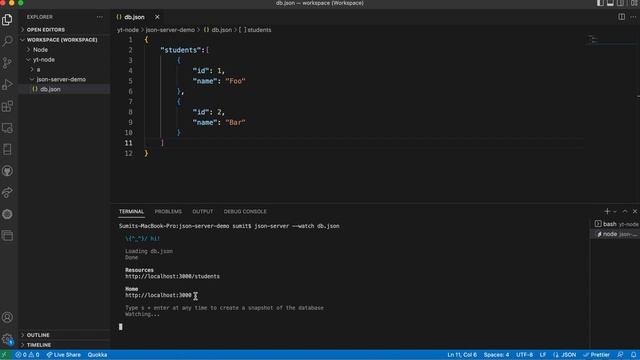Viewport: 640px width, 360px height.
Task: Switch to the Debug Console tab
Action: [x=245, y=211]
